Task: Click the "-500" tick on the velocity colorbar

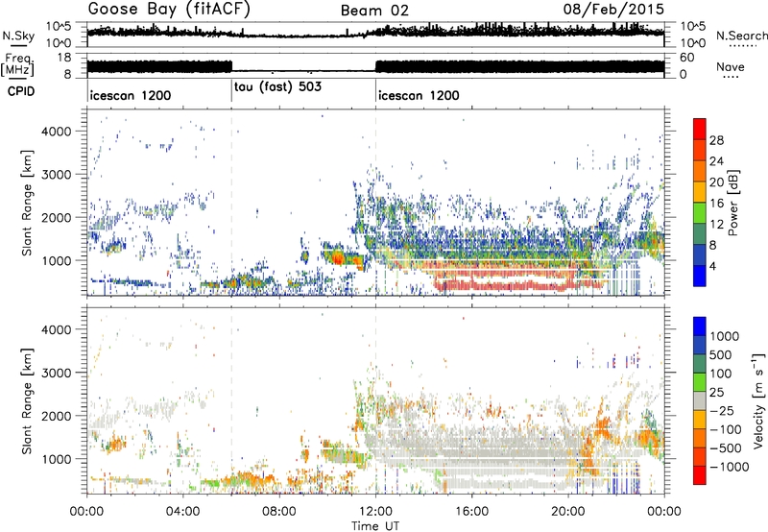Action: click(726, 447)
